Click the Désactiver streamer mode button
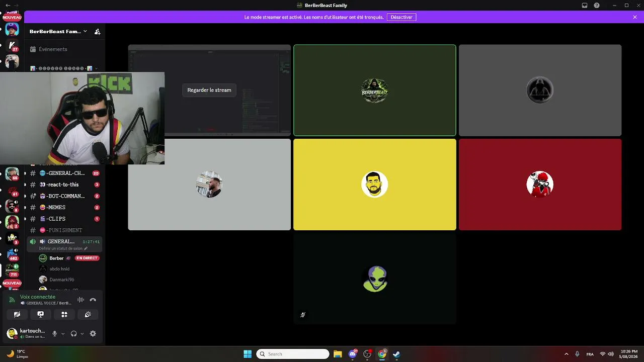The width and height of the screenshot is (644, 362). pyautogui.click(x=401, y=17)
